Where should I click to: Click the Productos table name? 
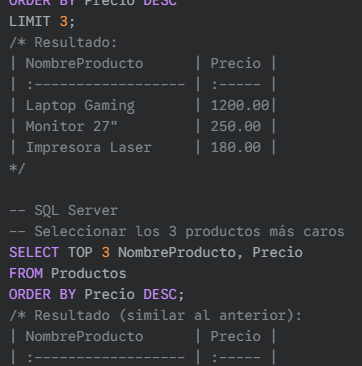89,273
